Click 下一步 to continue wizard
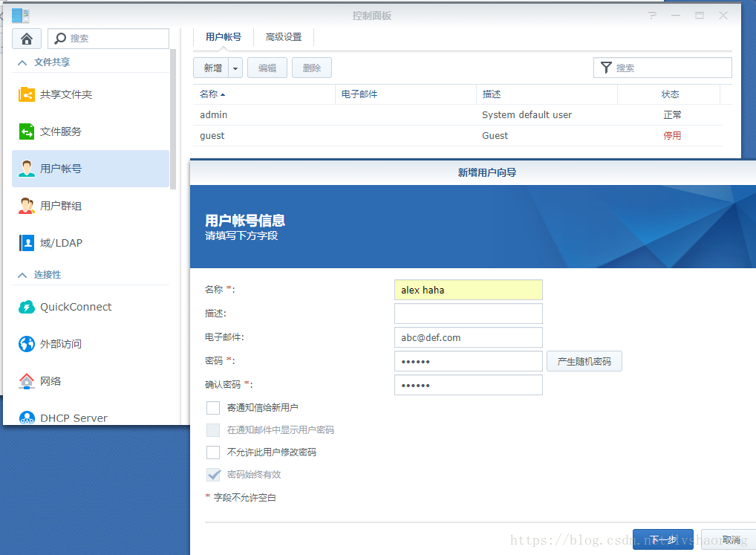Image resolution: width=756 pixels, height=555 pixels. click(x=662, y=540)
